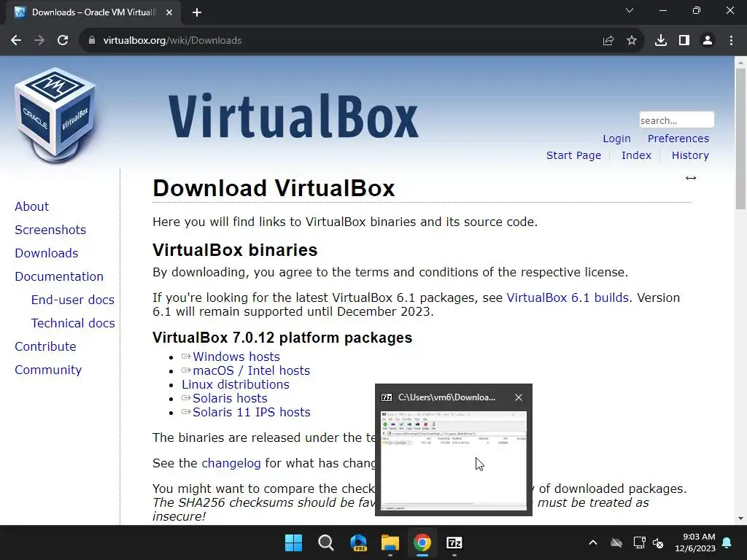Open the Linux distributions link
The height and width of the screenshot is (560, 747).
point(236,384)
